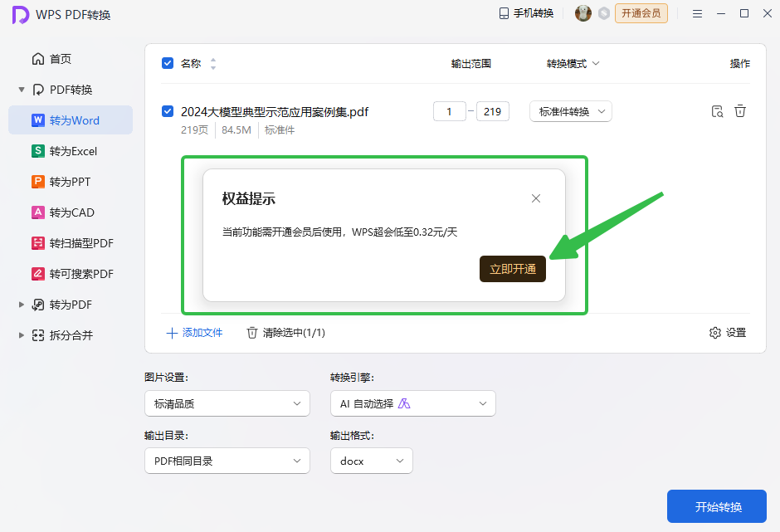Preview the file with the magnifier icon
This screenshot has height=532, width=780.
tap(717, 111)
